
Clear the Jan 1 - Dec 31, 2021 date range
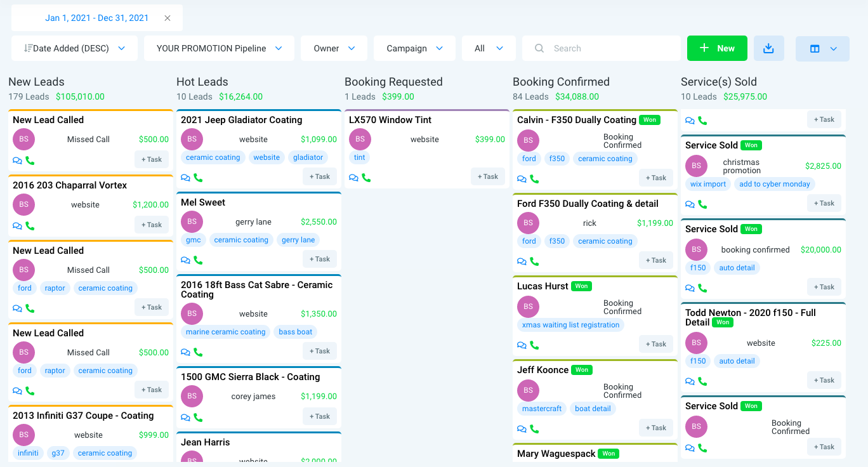coord(168,18)
